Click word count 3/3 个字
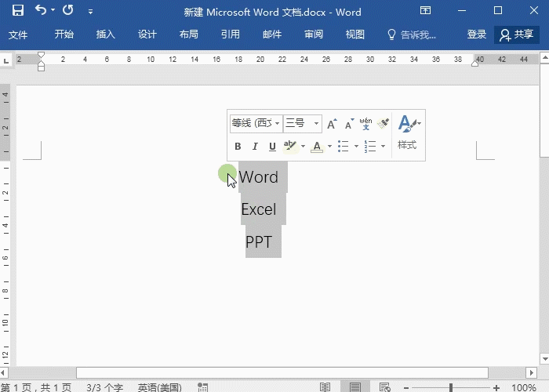Image resolution: width=549 pixels, height=392 pixels. tap(104, 387)
